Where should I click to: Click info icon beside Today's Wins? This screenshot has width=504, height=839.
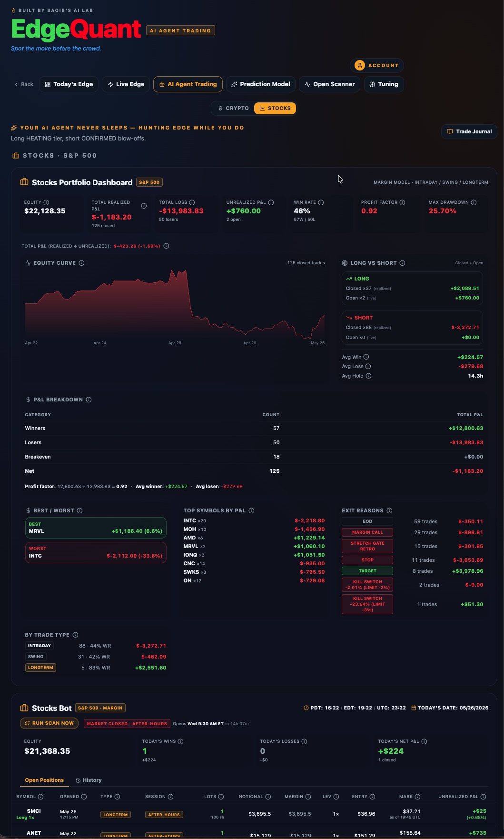tap(180, 741)
